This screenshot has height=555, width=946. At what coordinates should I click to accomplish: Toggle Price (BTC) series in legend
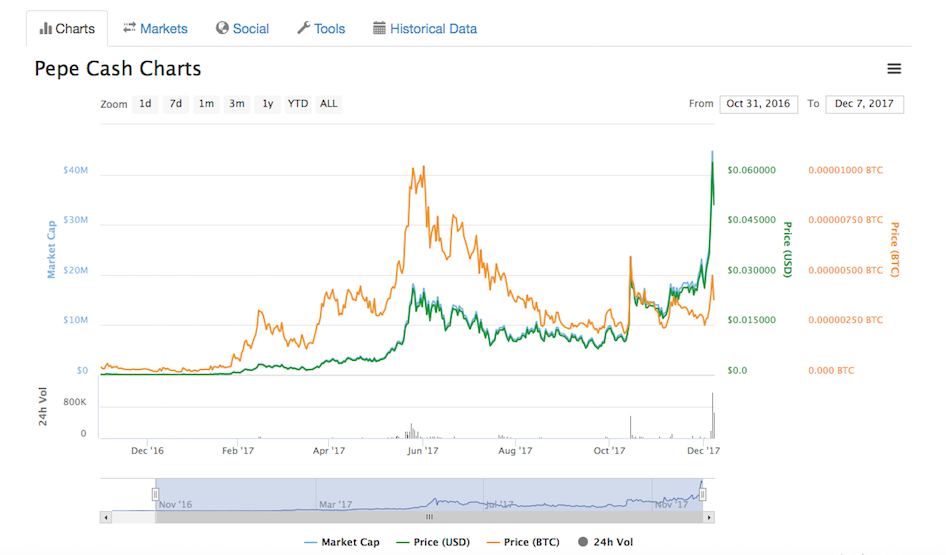(523, 542)
